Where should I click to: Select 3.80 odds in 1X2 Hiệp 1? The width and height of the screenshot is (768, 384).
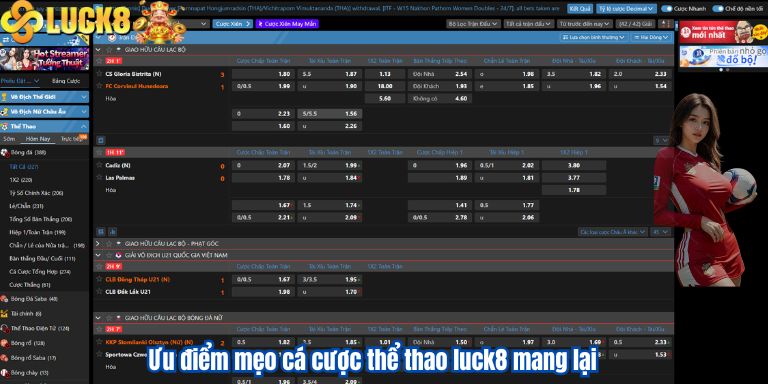pyautogui.click(x=574, y=166)
